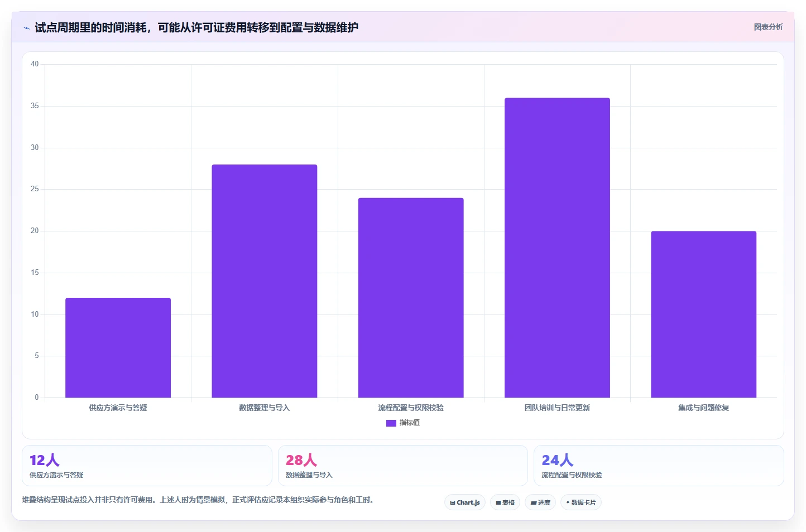Select the 数据整理与导入 bar
Screen dimensions: 806x532
tap(265, 281)
